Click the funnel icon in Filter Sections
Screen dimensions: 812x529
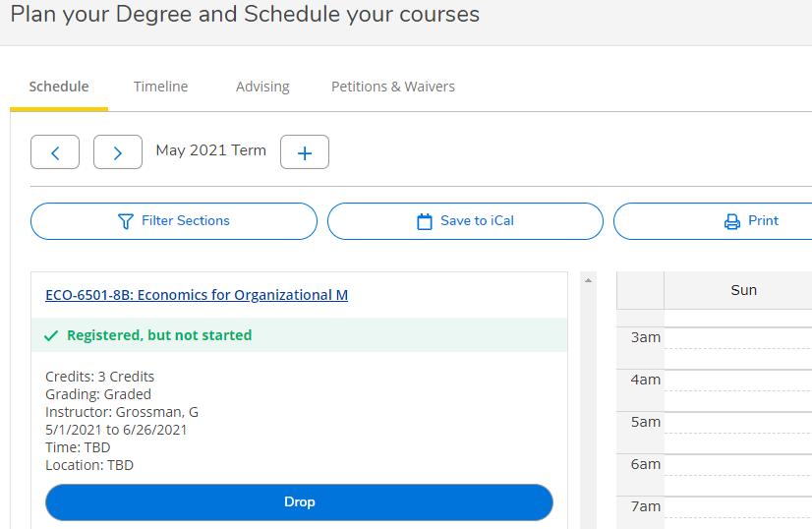(125, 221)
